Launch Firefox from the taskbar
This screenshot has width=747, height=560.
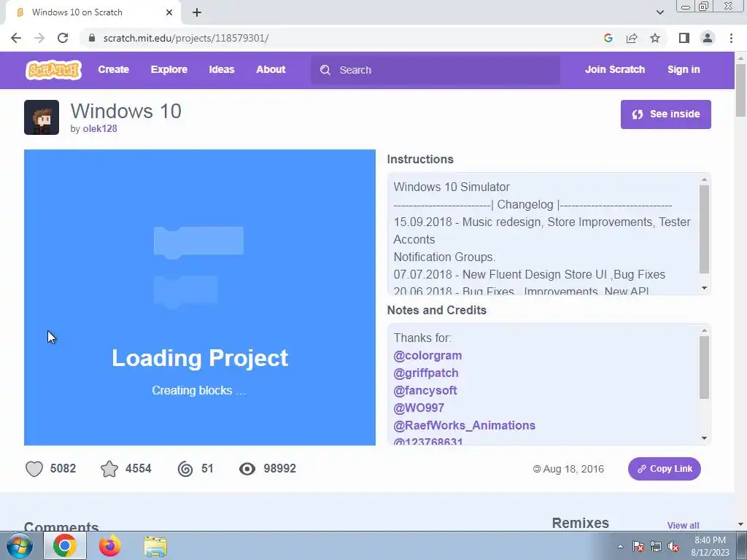tap(110, 546)
